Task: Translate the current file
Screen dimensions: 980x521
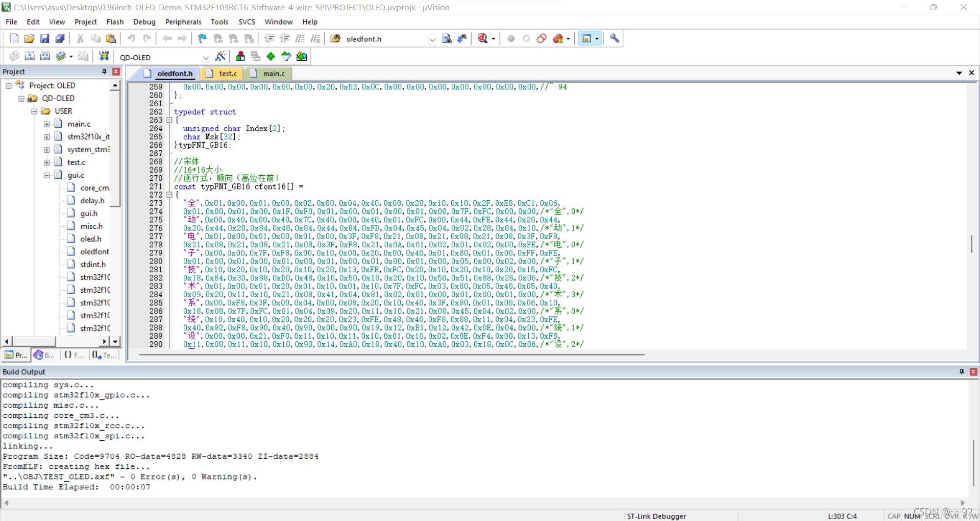Action: pyautogui.click(x=14, y=56)
